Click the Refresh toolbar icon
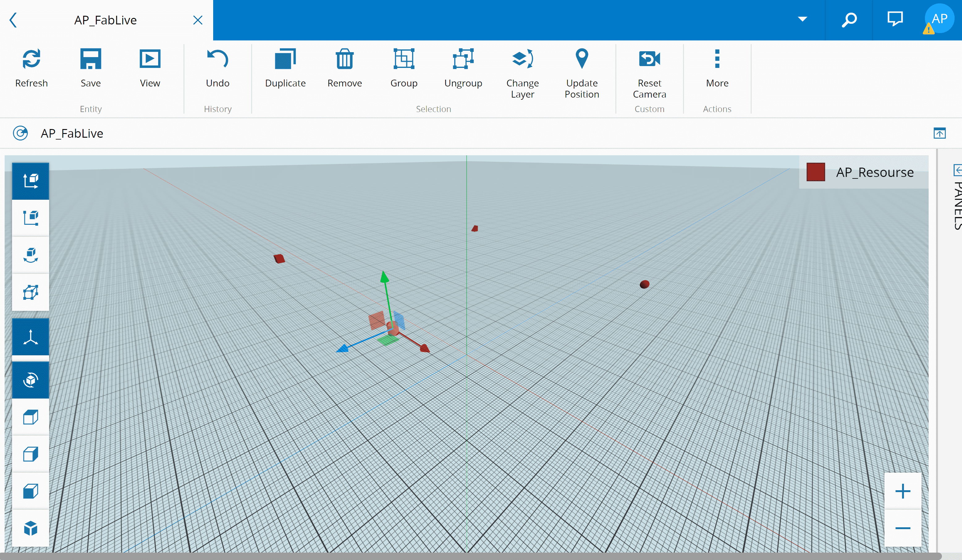 click(31, 59)
